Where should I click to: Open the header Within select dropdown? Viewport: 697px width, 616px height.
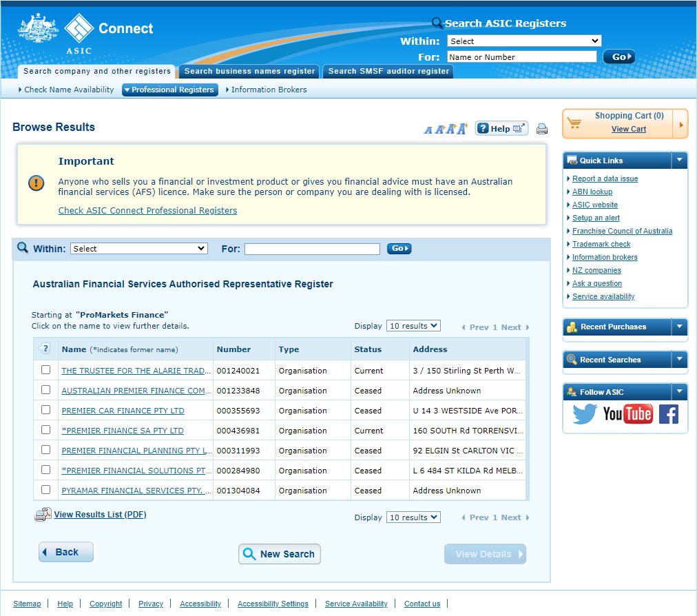(x=524, y=41)
